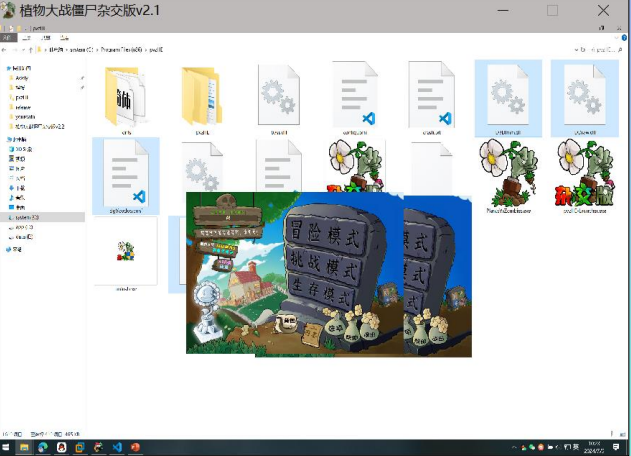631x456 pixels.
Task: Open the release folder in Quick access
Action: point(20,107)
